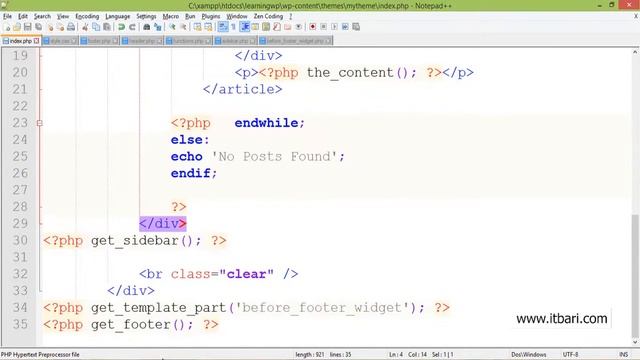Open the Run menu
The image size is (640, 360).
(x=190, y=16)
